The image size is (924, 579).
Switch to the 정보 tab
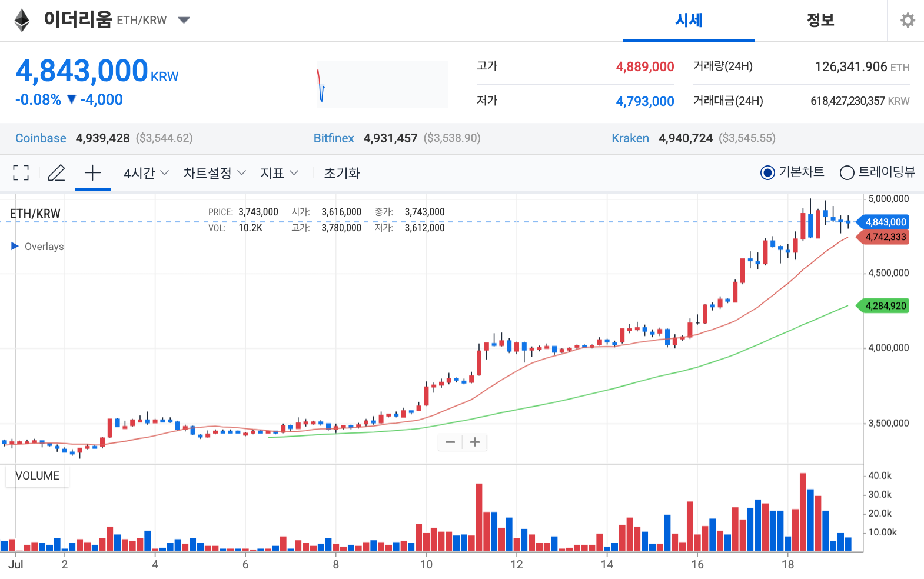coord(820,21)
